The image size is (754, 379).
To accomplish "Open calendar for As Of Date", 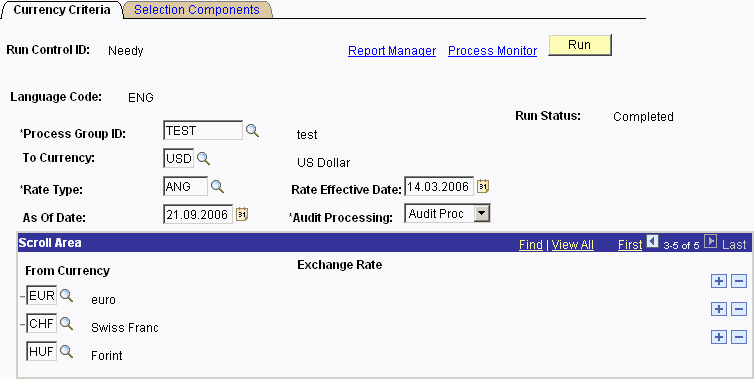I will 242,214.
